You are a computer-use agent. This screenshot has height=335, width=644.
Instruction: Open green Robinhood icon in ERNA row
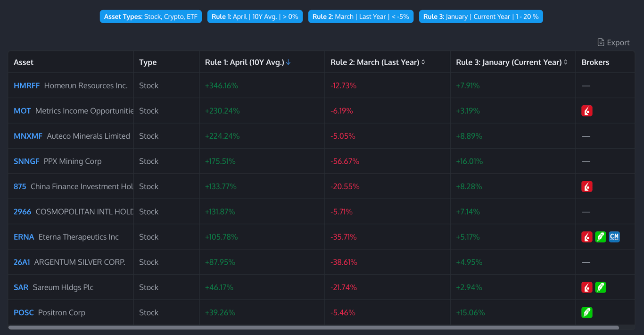[601, 237]
